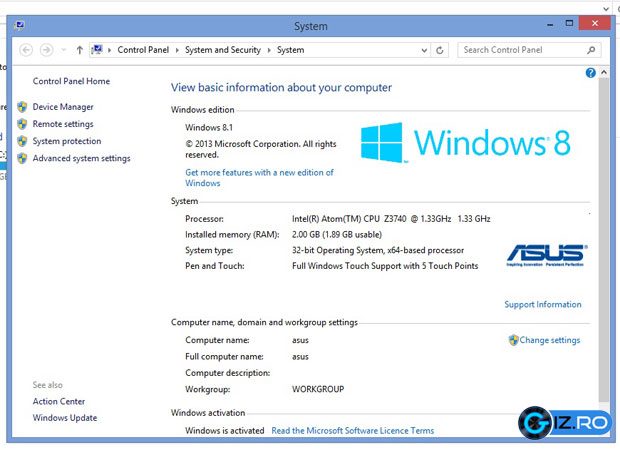Viewport: 620px width, 450px height.
Task: Open Device Manager
Action: click(63, 107)
